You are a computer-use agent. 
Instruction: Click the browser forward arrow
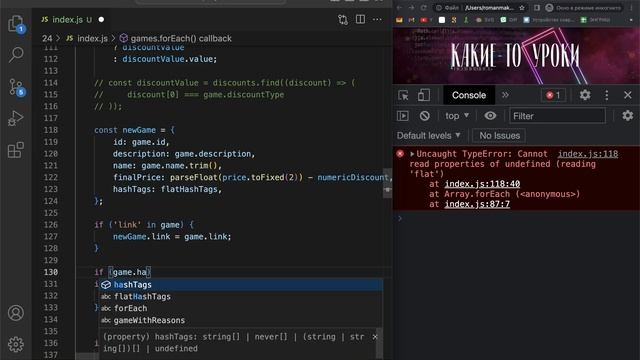pos(411,8)
